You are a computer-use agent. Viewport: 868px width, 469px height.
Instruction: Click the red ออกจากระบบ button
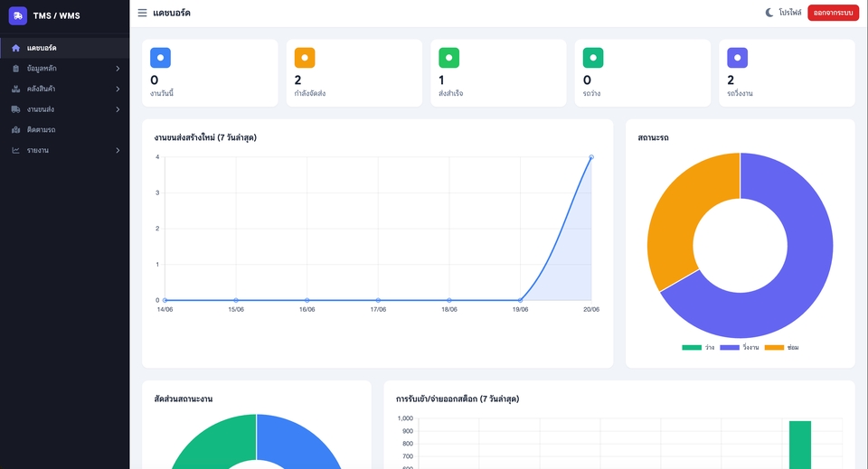tap(833, 13)
